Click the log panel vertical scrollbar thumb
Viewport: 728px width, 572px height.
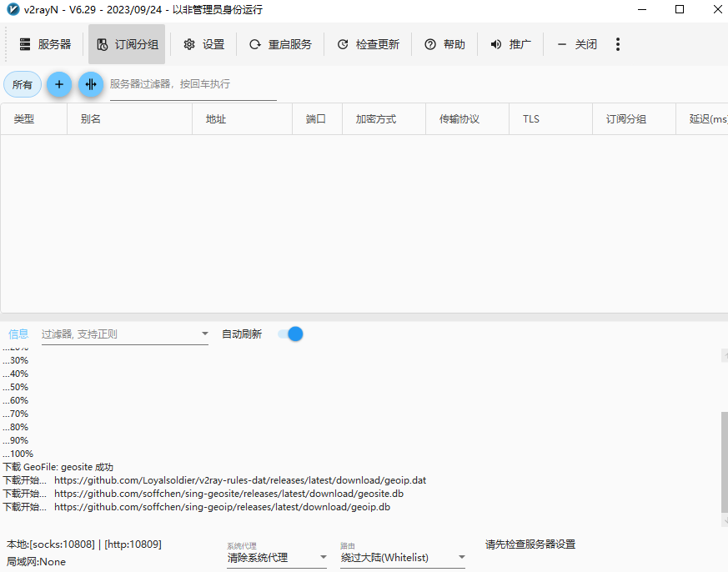tap(725, 462)
